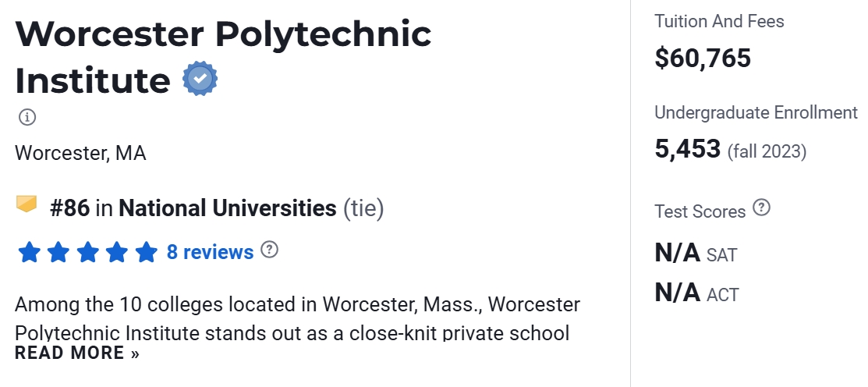Select the fifth blue rating star
The width and height of the screenshot is (868, 387).
[146, 252]
